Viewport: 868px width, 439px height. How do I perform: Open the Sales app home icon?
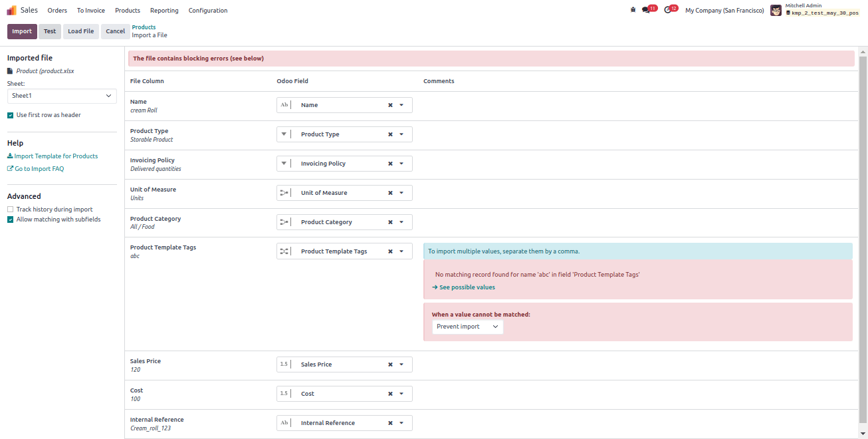tap(11, 10)
